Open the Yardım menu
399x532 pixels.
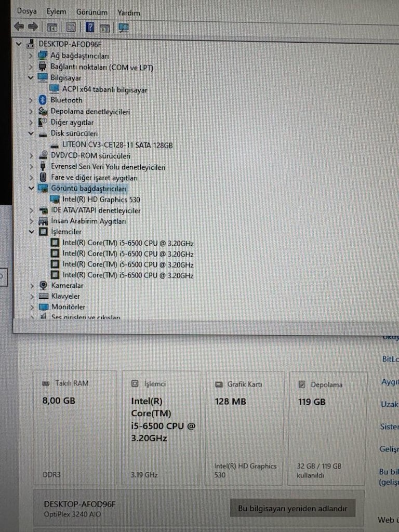pos(129,13)
